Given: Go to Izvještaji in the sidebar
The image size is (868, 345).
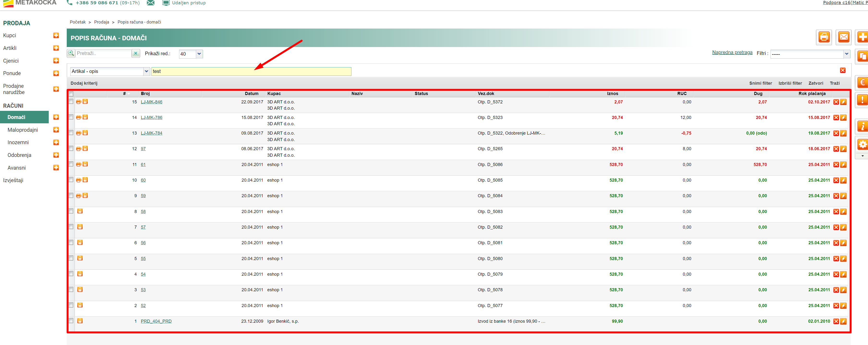Looking at the screenshot, I should click(13, 180).
